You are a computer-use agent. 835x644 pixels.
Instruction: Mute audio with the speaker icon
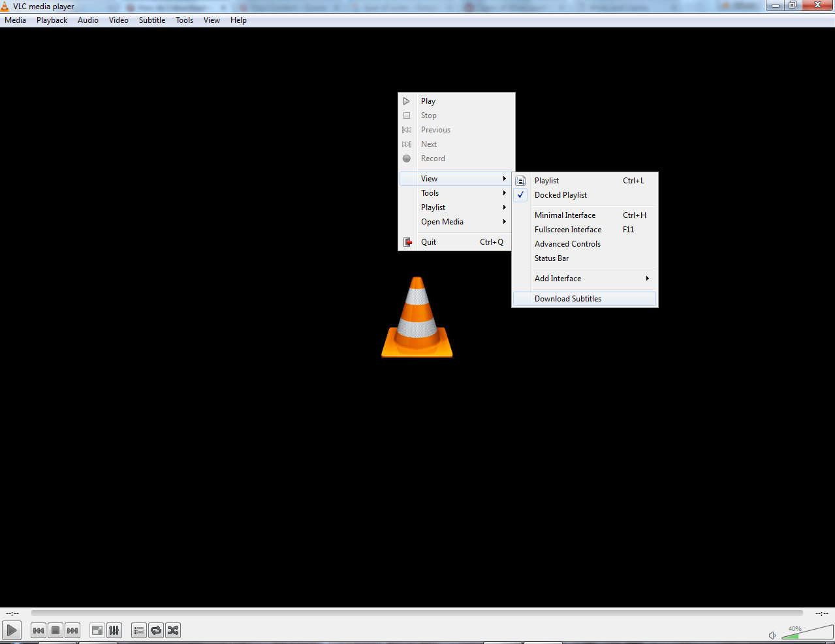[x=772, y=635]
